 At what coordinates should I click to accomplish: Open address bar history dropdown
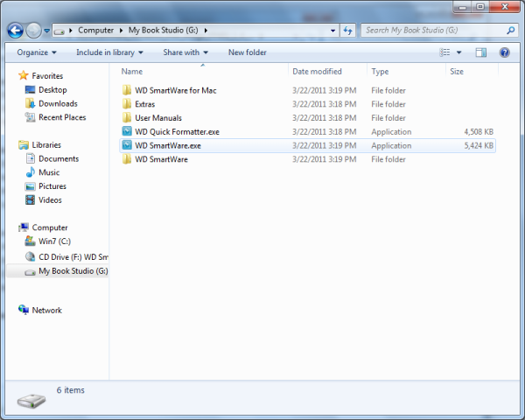pyautogui.click(x=332, y=31)
